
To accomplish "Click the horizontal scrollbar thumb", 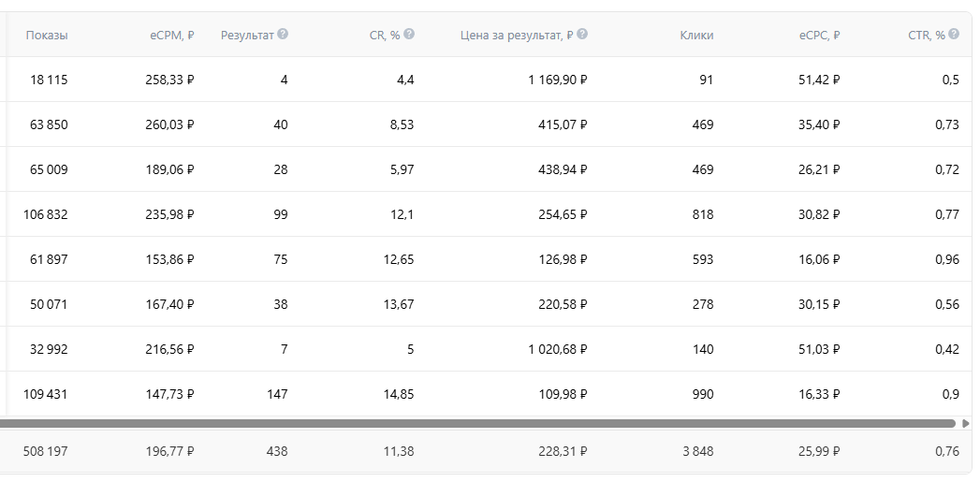I will click(x=477, y=423).
